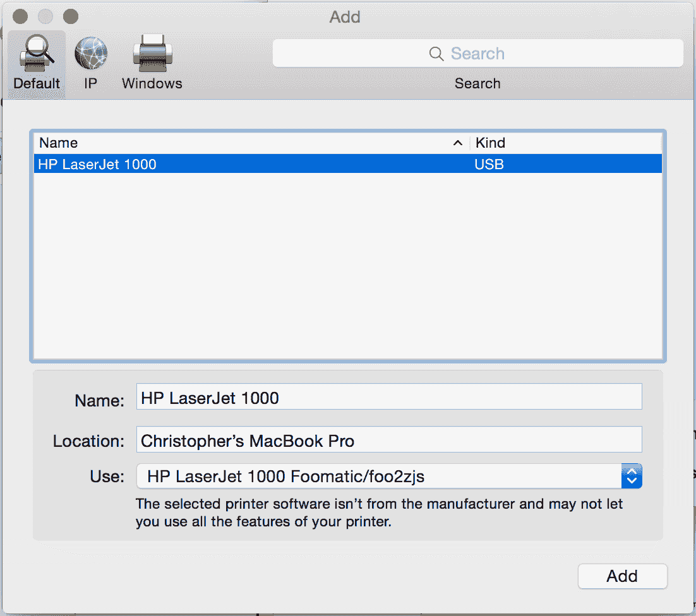
Task: Click the printer icon labeled Windows
Action: [152, 54]
